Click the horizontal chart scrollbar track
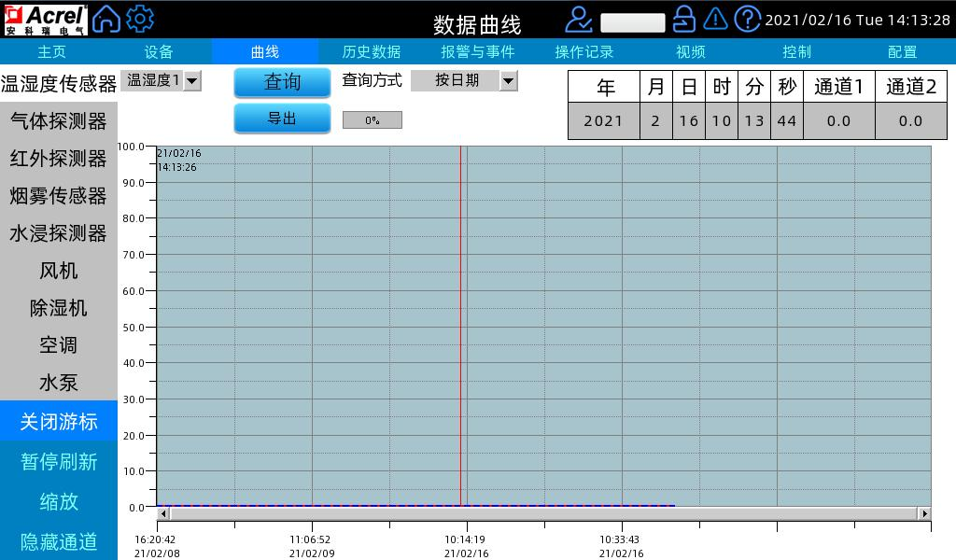The width and height of the screenshot is (956, 560). coord(544,513)
